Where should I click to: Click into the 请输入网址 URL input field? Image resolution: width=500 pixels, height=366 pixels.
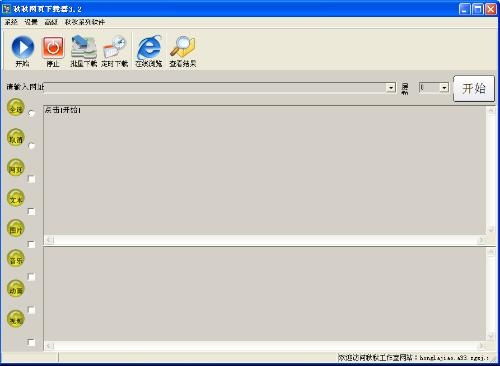(x=215, y=88)
